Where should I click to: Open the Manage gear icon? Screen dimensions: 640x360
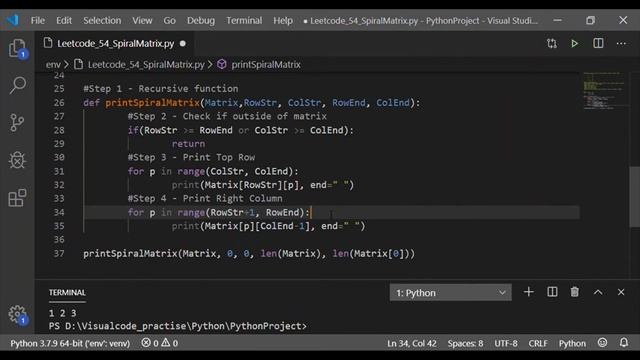17,314
